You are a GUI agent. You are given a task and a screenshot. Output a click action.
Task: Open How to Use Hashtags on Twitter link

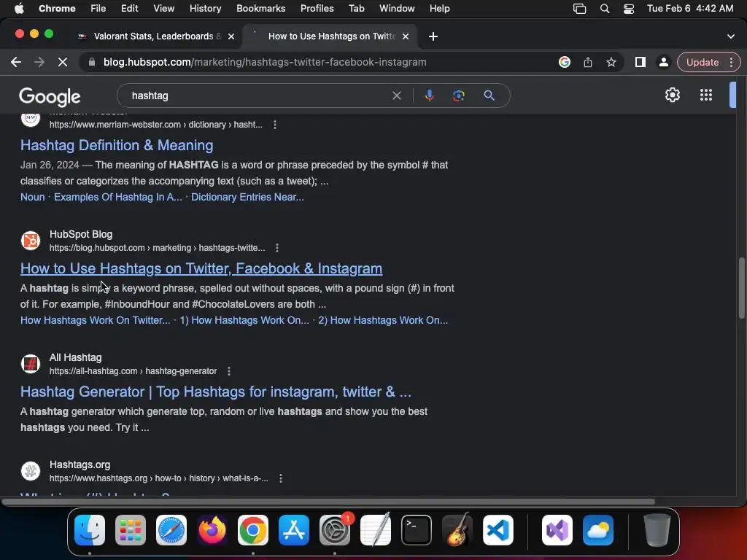pos(201,268)
